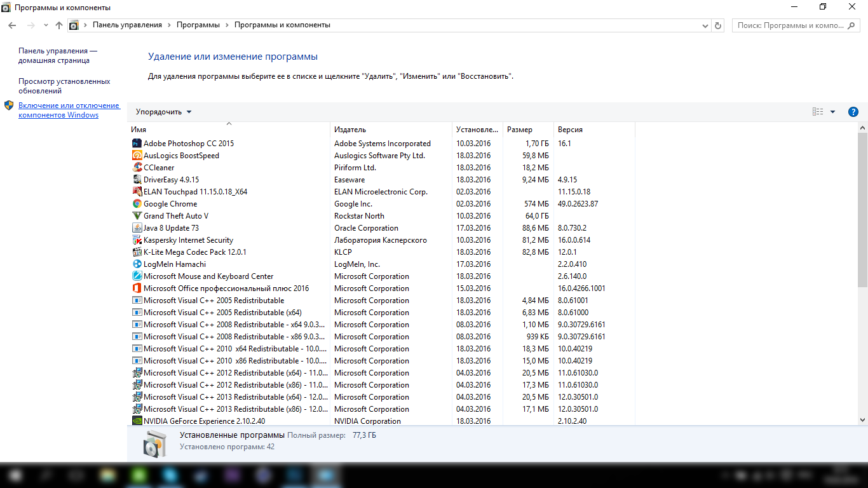Open Панель управления — домашняя страница link
This screenshot has height=488, width=868.
click(58, 56)
